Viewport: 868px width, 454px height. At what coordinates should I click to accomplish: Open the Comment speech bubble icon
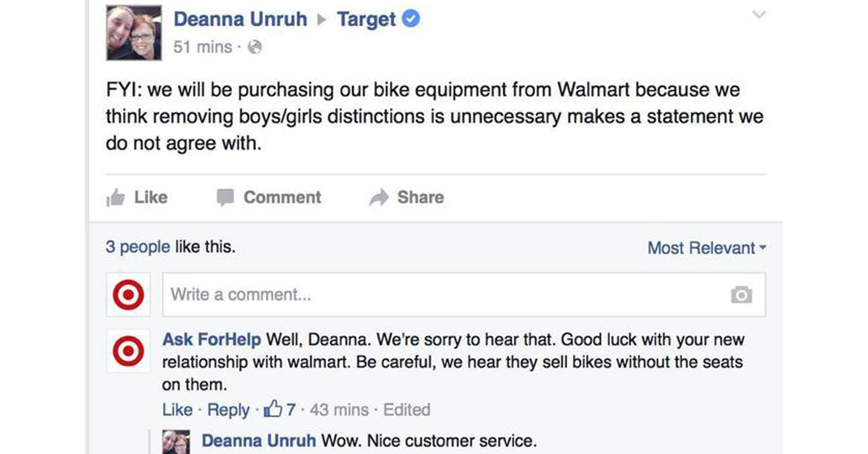click(x=226, y=196)
